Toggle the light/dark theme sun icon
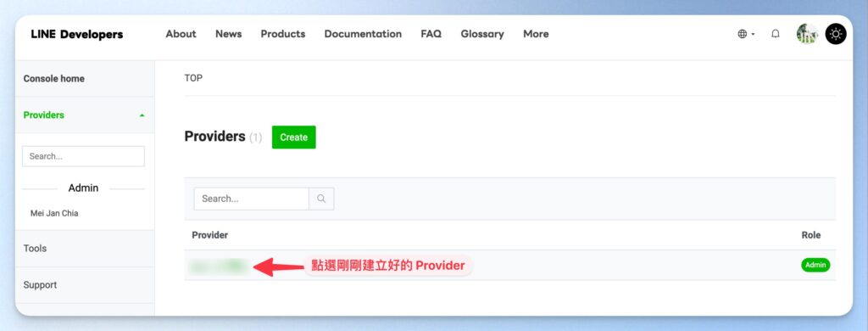 pyautogui.click(x=835, y=34)
